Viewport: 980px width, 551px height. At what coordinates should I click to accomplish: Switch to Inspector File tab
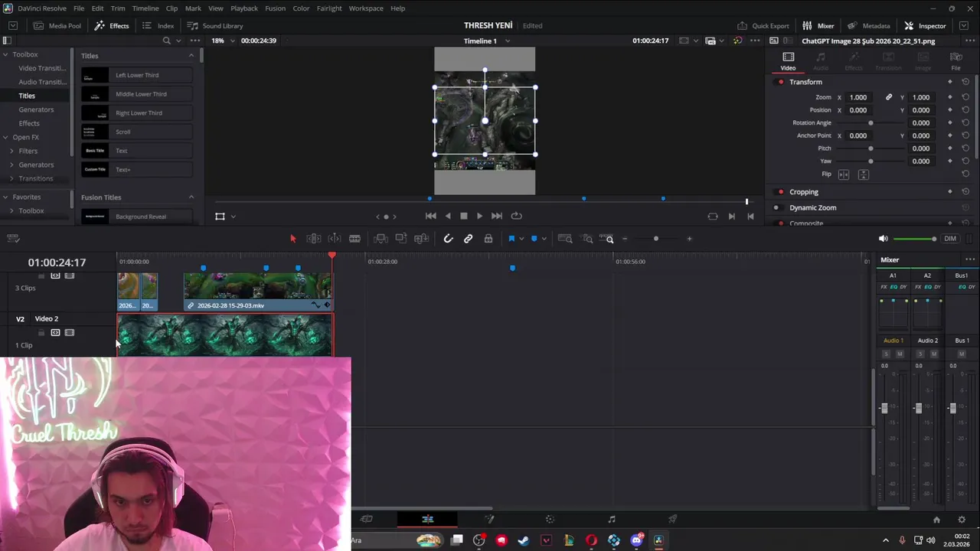coord(955,61)
